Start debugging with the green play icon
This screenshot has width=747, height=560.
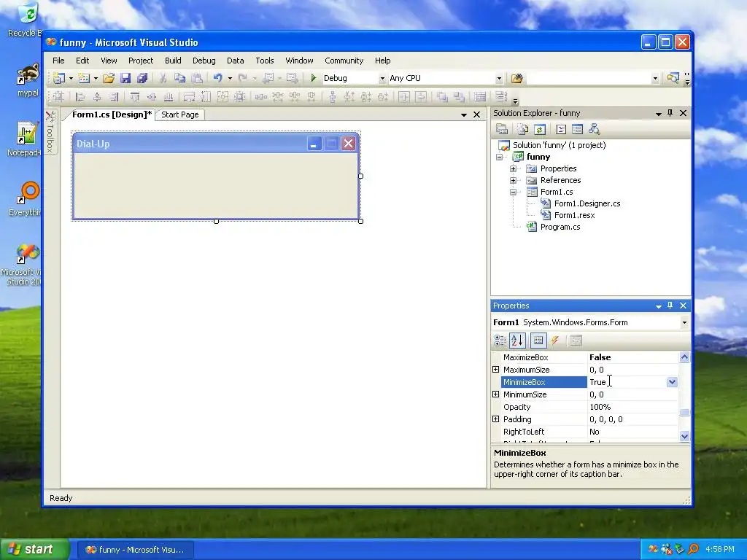tap(313, 78)
